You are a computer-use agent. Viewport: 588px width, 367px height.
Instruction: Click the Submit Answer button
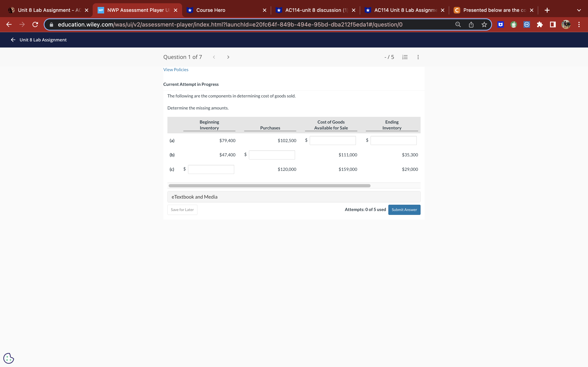coord(404,210)
